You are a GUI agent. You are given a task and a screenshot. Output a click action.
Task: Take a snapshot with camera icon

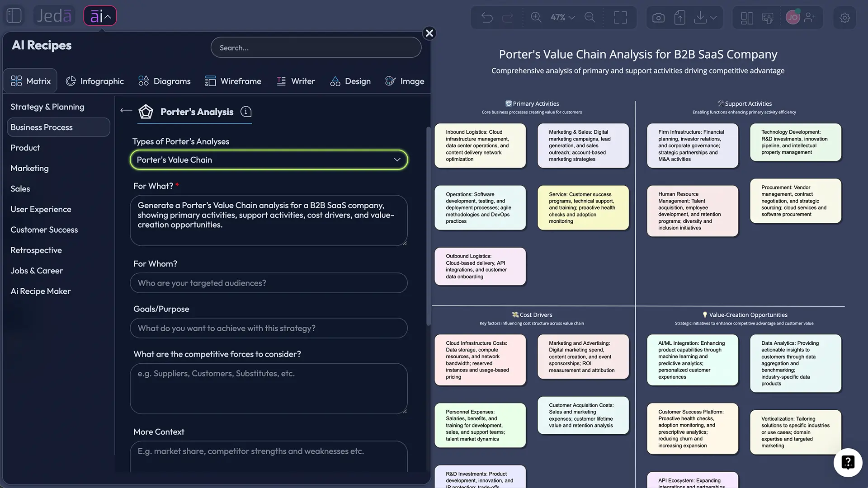tap(658, 18)
